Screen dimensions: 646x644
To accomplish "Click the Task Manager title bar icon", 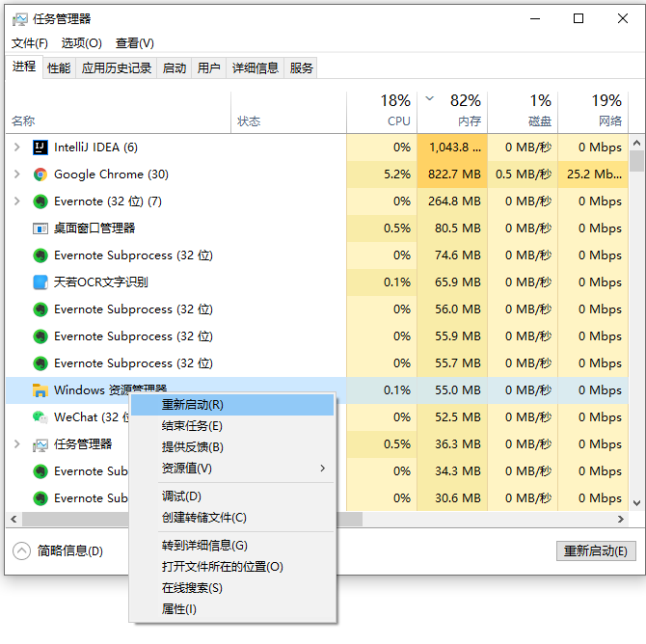I will (19, 19).
